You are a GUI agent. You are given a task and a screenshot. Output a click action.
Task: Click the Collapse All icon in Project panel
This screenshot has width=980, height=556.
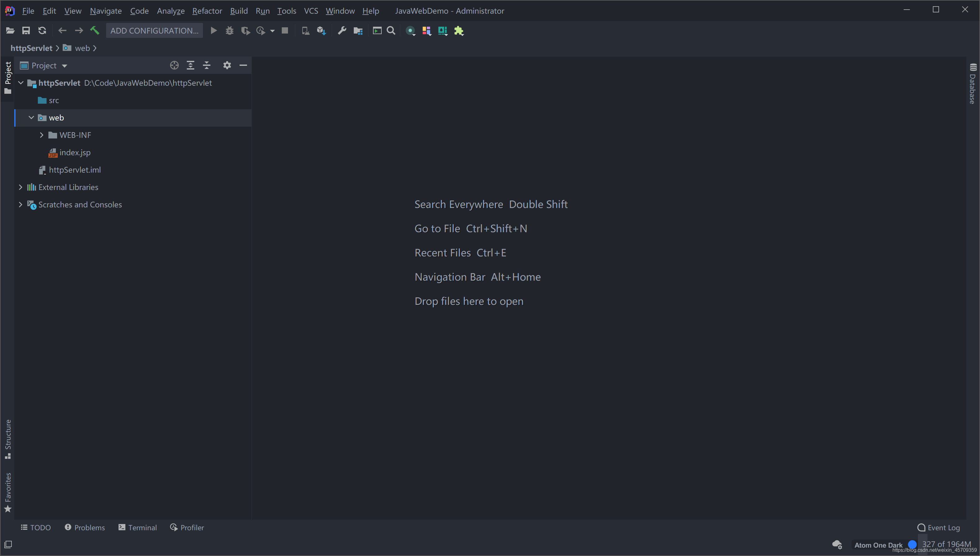coord(206,66)
